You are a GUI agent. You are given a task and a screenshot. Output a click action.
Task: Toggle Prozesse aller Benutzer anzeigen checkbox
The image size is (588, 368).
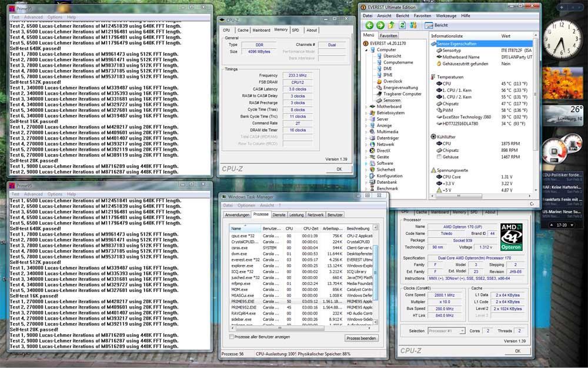(231, 337)
